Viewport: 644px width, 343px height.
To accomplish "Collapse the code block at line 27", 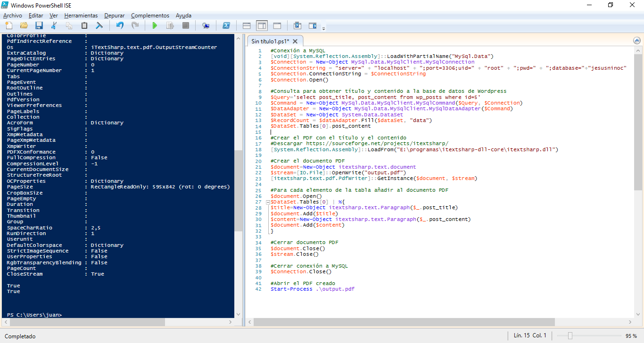I will (x=268, y=202).
